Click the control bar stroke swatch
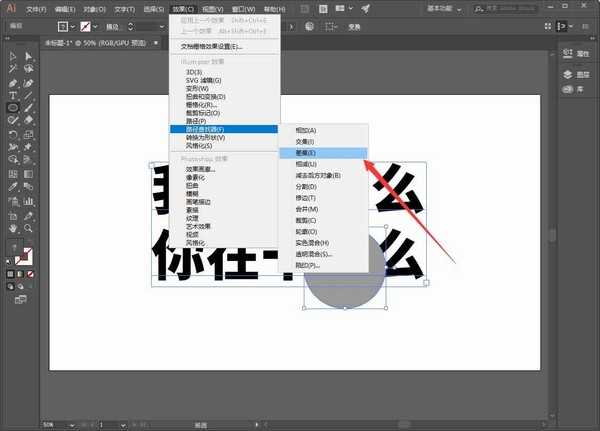 click(x=85, y=27)
